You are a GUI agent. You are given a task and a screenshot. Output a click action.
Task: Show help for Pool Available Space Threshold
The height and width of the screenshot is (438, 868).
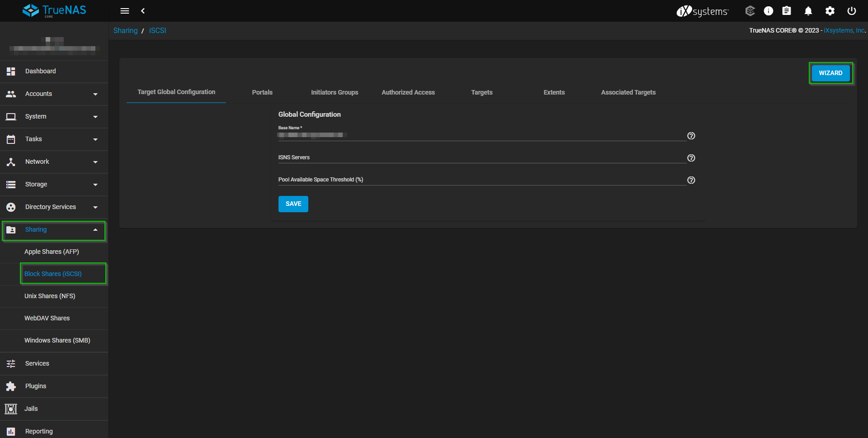pyautogui.click(x=691, y=180)
